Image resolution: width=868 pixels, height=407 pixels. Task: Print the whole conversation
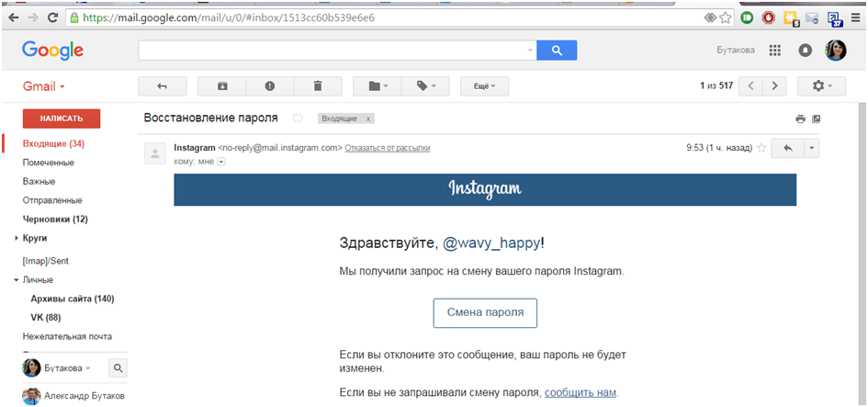tap(800, 119)
